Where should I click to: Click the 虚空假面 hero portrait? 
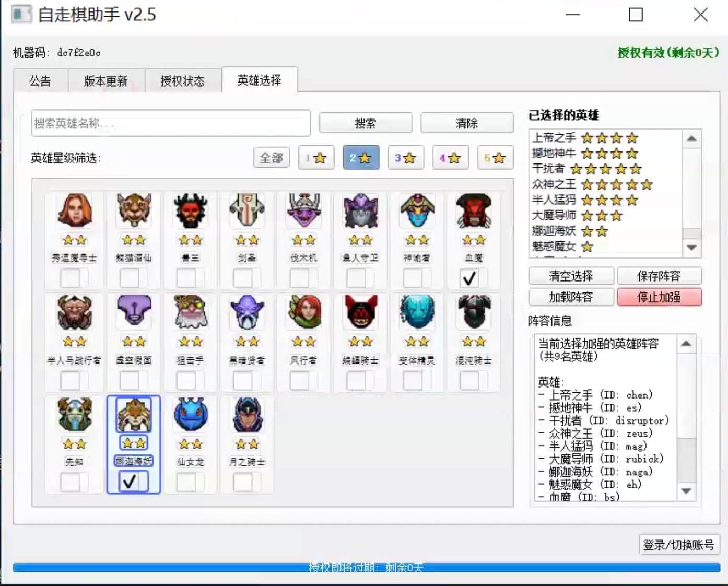pyautogui.click(x=134, y=312)
